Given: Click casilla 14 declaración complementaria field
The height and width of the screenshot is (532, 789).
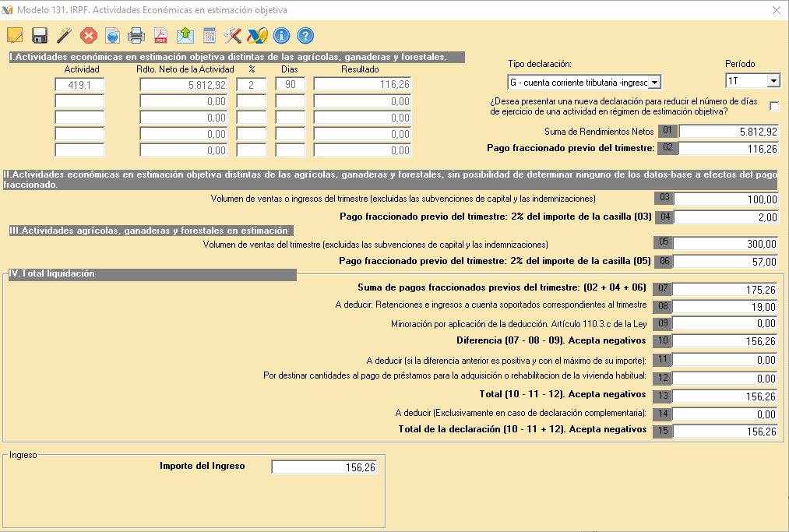Looking at the screenshot, I should pos(725,414).
